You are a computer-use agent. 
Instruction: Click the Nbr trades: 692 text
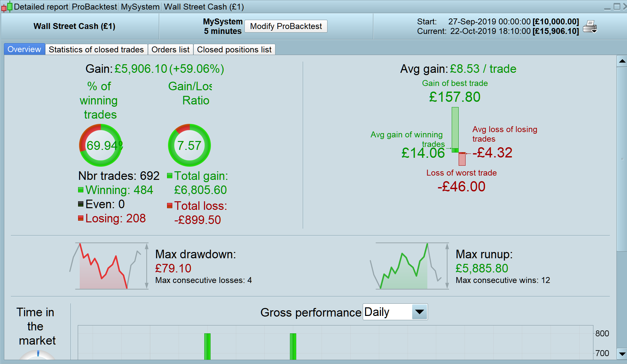(x=119, y=176)
